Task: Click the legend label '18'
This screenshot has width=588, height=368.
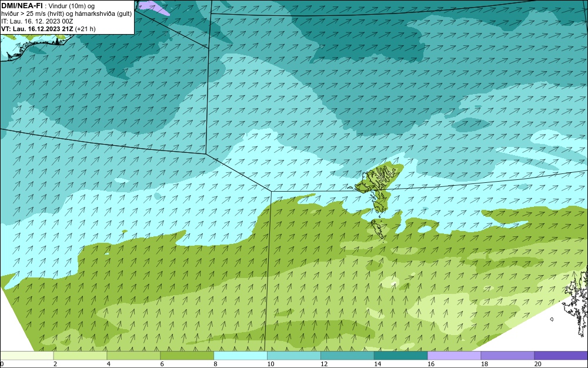Action: tap(485, 364)
